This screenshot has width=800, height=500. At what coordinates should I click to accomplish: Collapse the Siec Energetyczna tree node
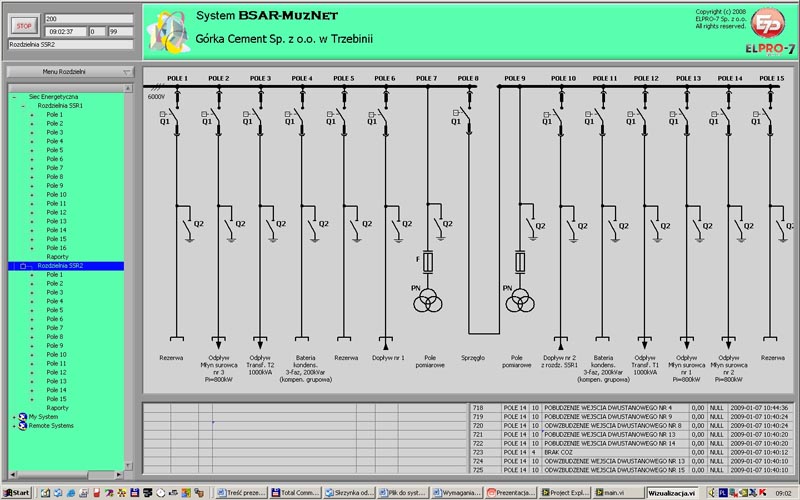click(14, 96)
